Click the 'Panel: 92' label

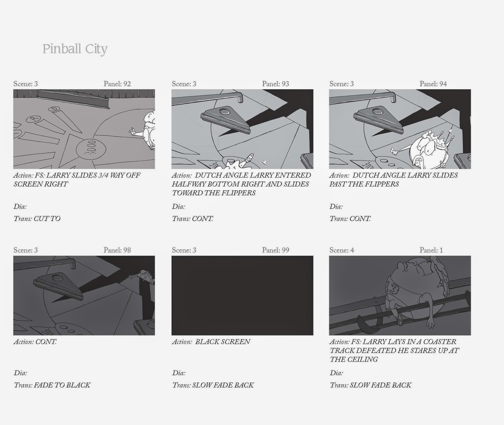117,84
